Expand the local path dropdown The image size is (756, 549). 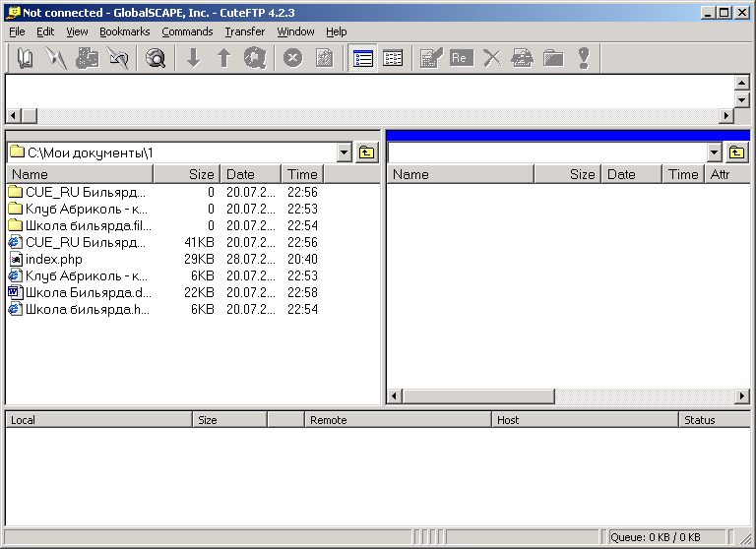pyautogui.click(x=344, y=152)
